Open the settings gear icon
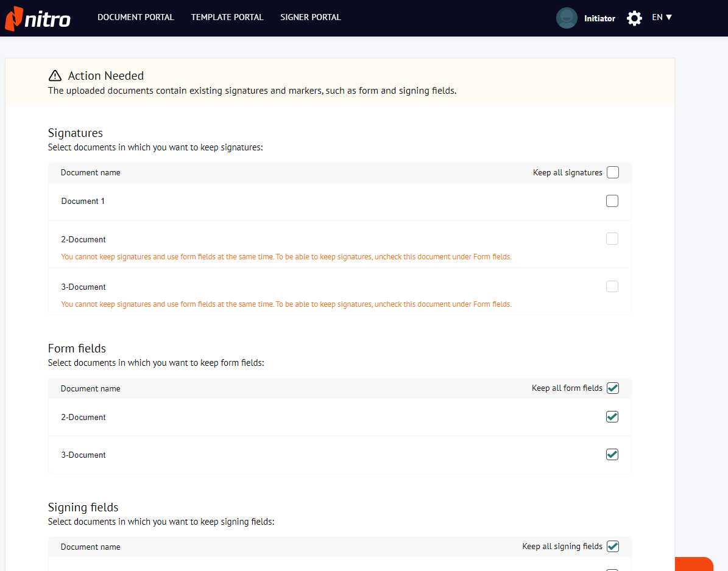Image resolution: width=728 pixels, height=571 pixels. coord(634,18)
